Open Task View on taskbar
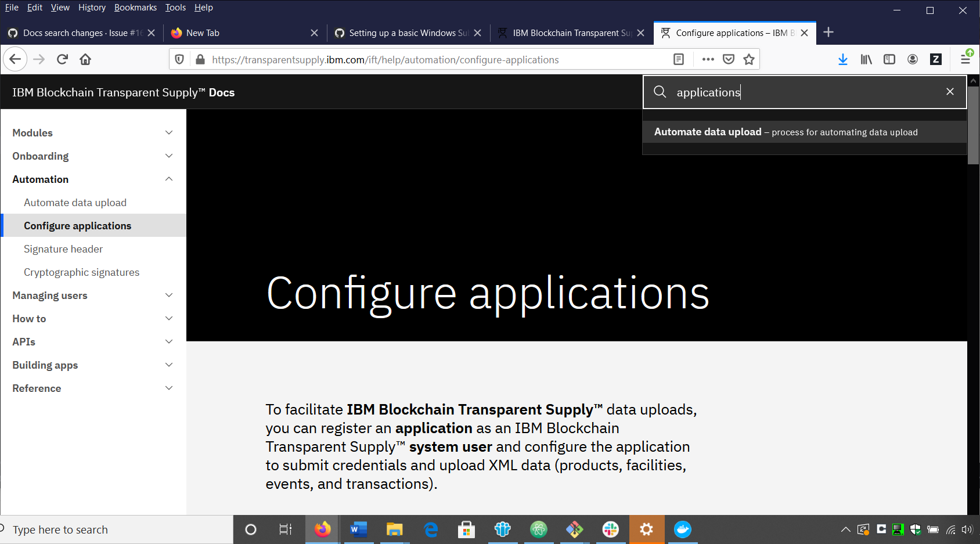This screenshot has height=544, width=980. (286, 529)
